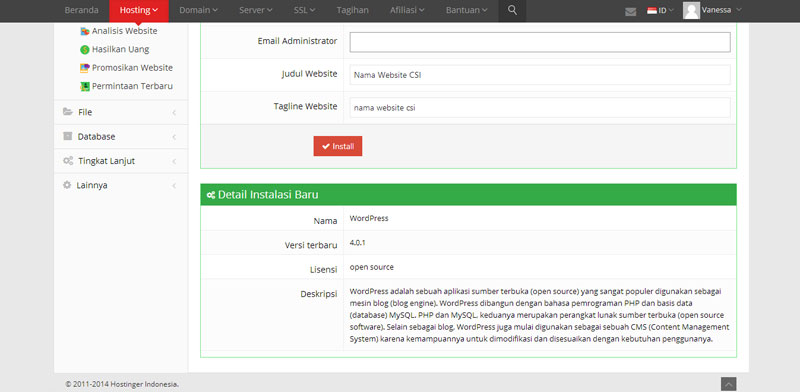The width and height of the screenshot is (800, 392).
Task: Click the Promosikan Website icon
Action: [85, 68]
